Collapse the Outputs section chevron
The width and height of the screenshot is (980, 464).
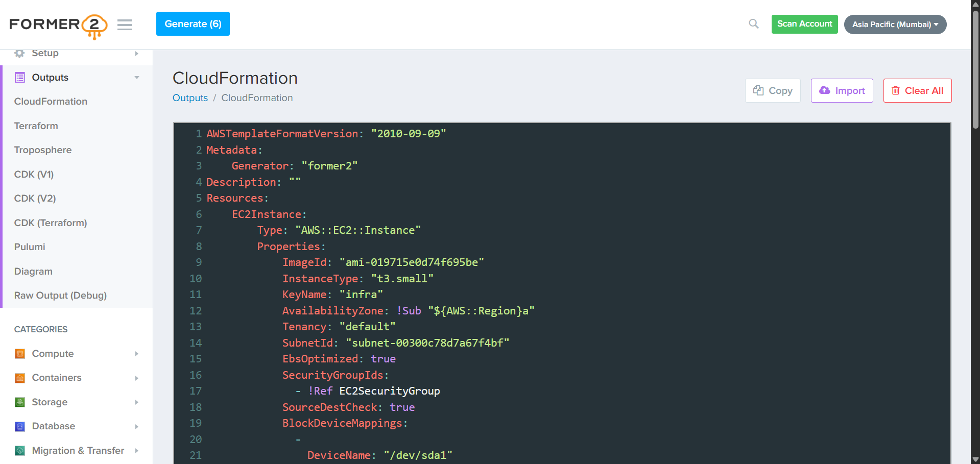tap(136, 77)
